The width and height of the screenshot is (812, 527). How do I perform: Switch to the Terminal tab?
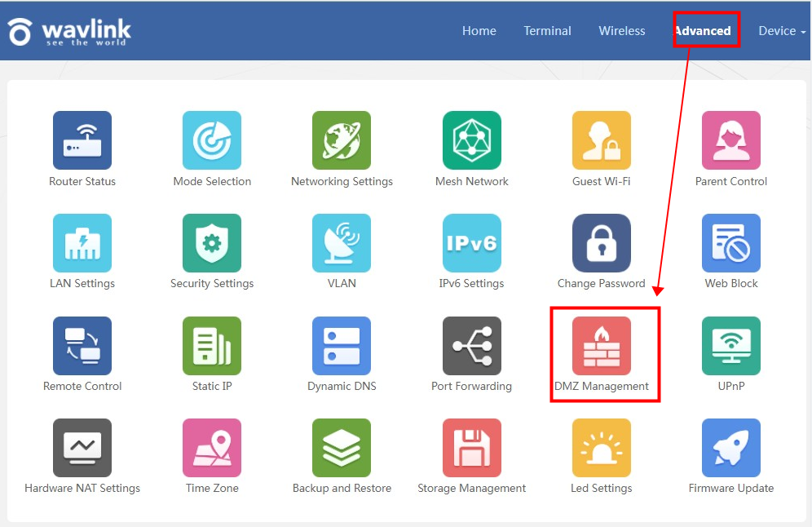point(547,31)
